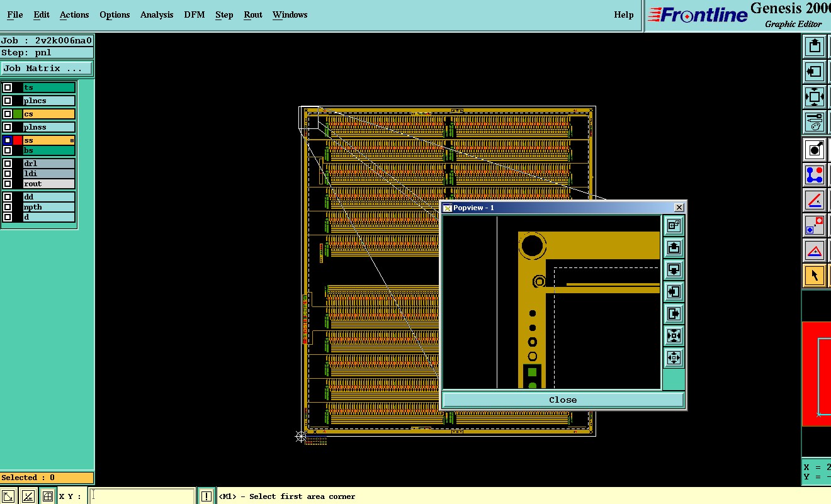This screenshot has height=504, width=831.
Task: Click the grid snap icon in the bottom bar
Action: [x=47, y=496]
